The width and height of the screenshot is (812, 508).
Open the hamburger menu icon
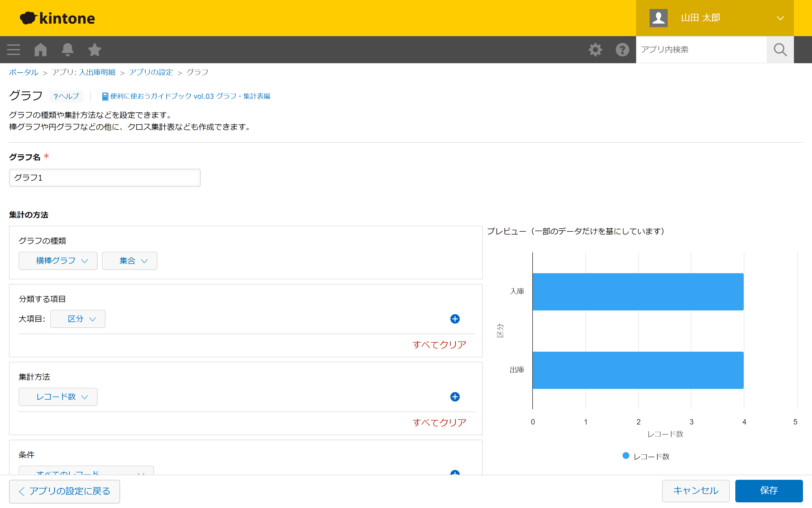[14, 50]
